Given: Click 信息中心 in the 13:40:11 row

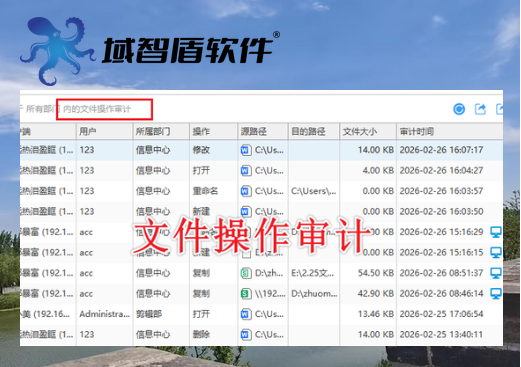Looking at the screenshot, I should pos(153,334).
